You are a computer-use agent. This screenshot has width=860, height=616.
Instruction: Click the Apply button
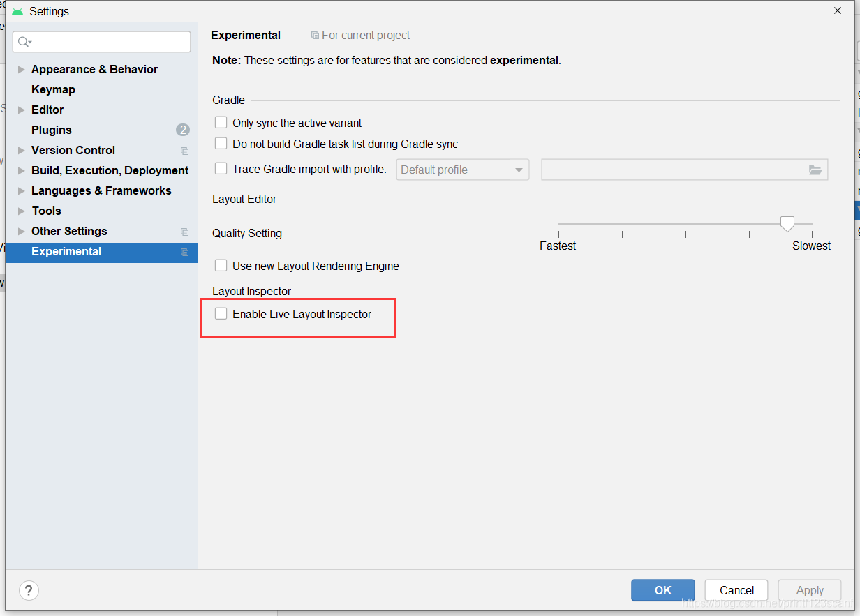[x=810, y=590]
